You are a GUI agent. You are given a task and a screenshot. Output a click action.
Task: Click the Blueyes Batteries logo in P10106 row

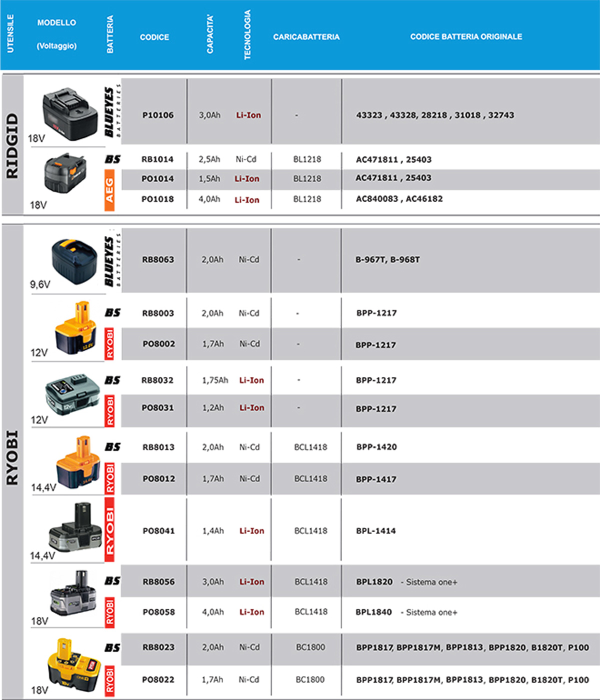point(112,110)
